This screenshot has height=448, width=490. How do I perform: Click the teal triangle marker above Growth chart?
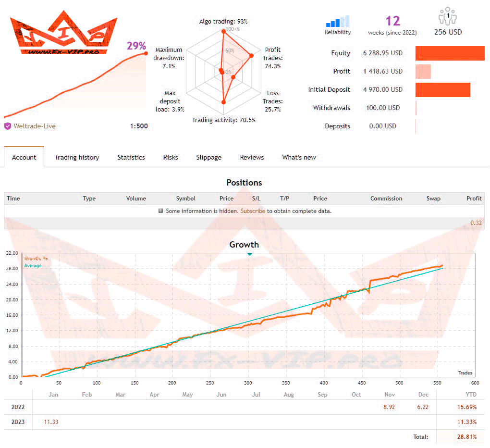click(249, 254)
